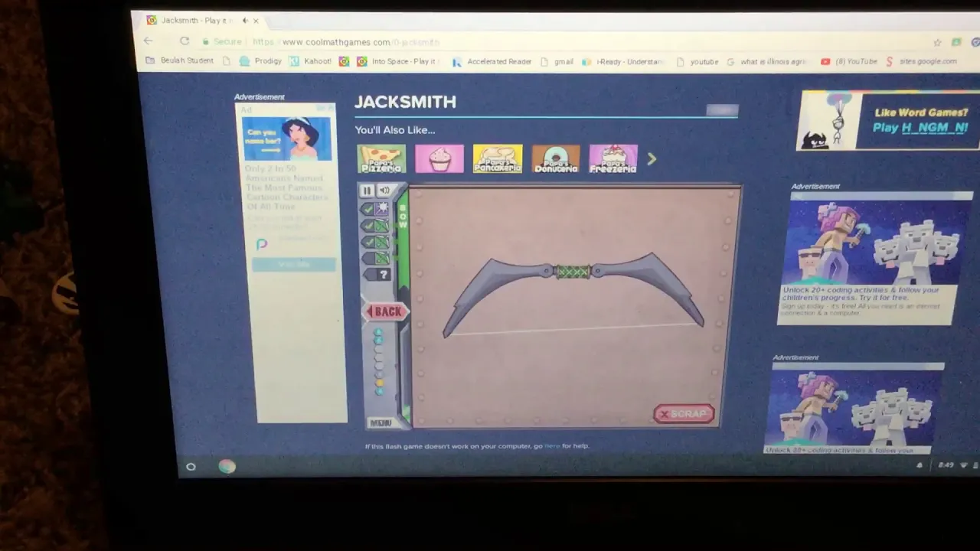Open the Accelerated Reader bookmark
This screenshot has width=980, height=551.
click(492, 61)
